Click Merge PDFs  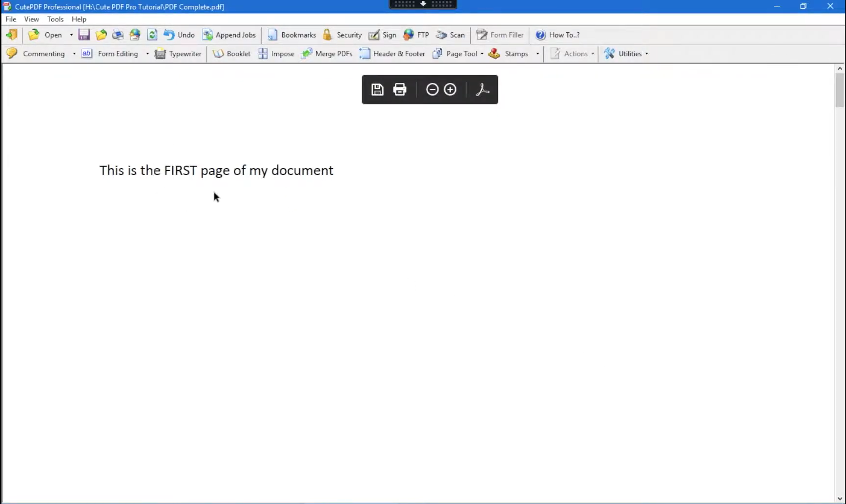pos(327,54)
